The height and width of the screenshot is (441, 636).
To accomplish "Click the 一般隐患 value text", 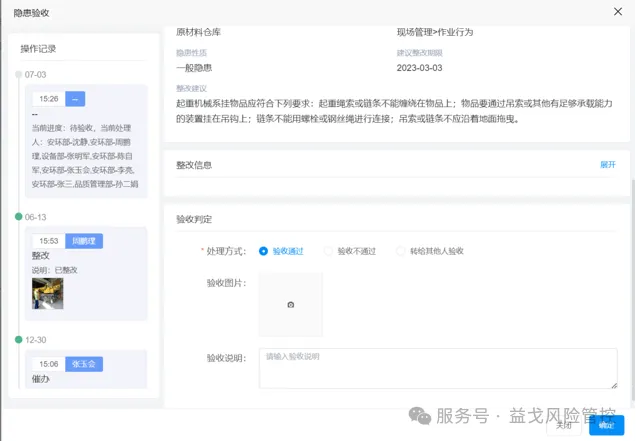I will 194,68.
